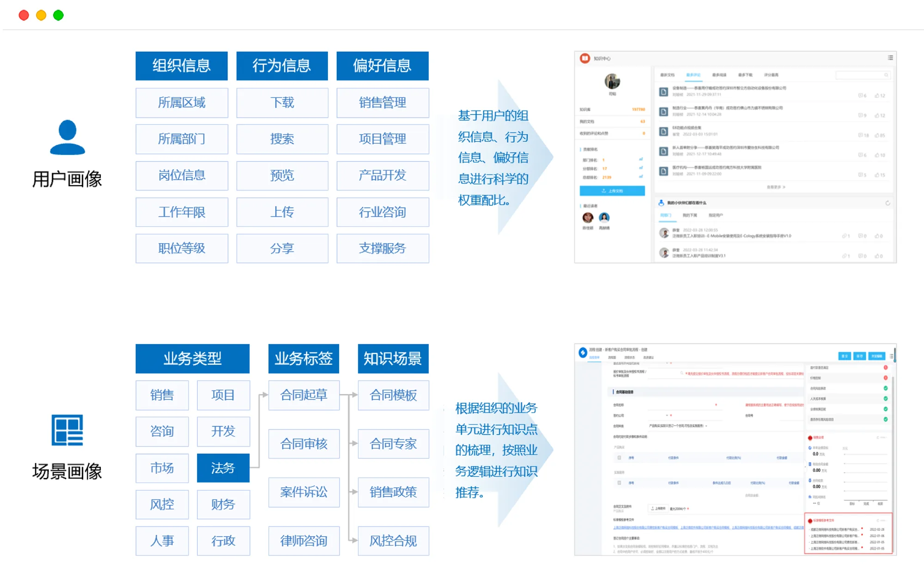Viewport: 924px width, 574px height.
Task: Click the 场景画像 grid layout icon
Action: [67, 430]
